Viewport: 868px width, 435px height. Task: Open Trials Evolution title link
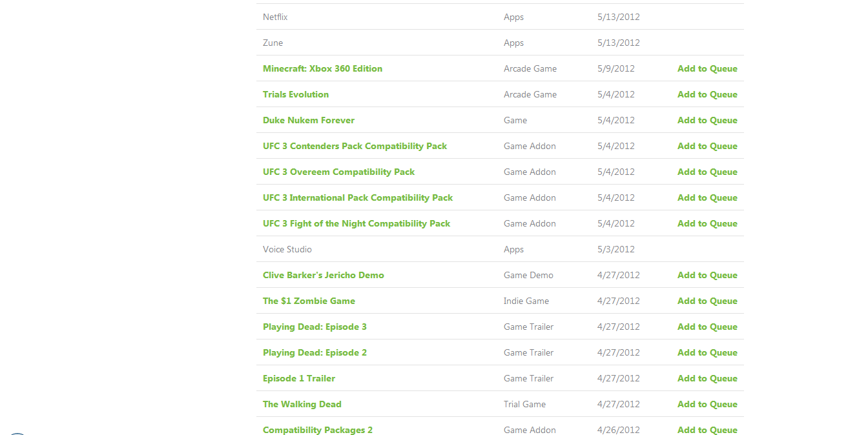[x=296, y=94]
